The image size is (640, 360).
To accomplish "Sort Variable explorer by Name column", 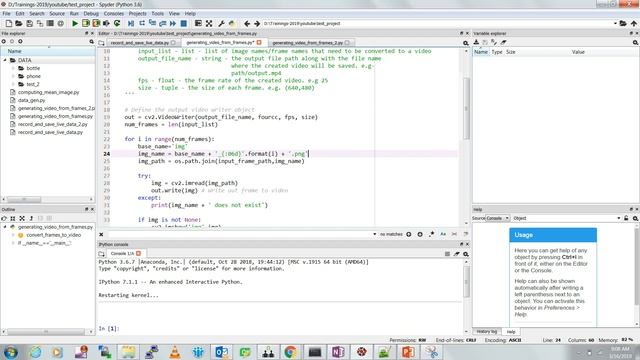I will pyautogui.click(x=481, y=52).
